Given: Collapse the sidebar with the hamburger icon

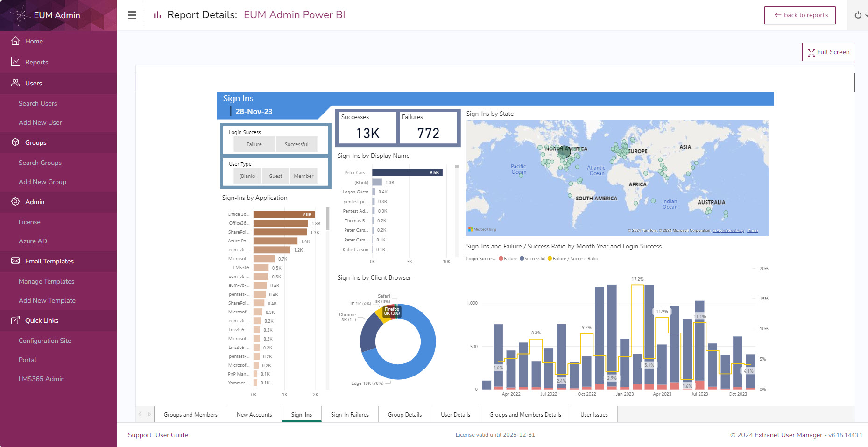Looking at the screenshot, I should (x=132, y=14).
